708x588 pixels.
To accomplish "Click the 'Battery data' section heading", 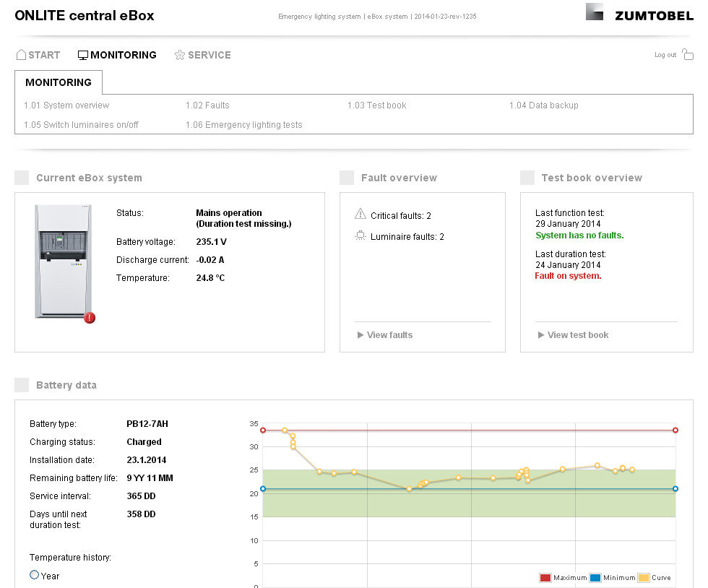I will click(x=66, y=385).
